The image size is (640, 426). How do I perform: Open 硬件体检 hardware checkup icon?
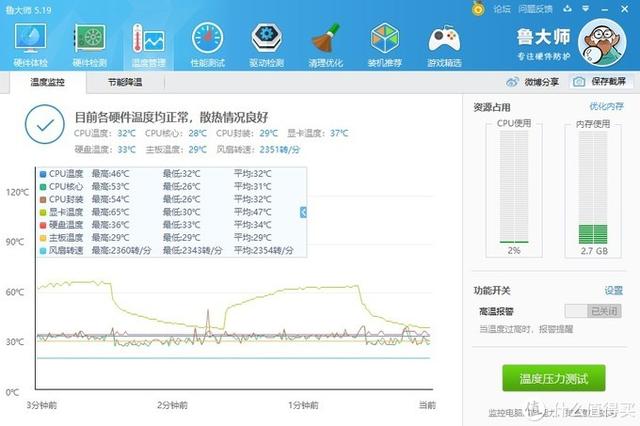click(x=29, y=44)
